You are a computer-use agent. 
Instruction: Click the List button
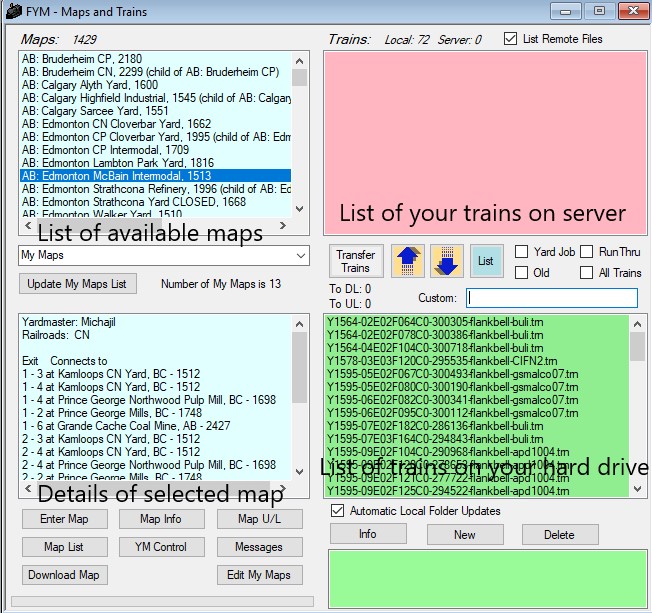pos(486,261)
